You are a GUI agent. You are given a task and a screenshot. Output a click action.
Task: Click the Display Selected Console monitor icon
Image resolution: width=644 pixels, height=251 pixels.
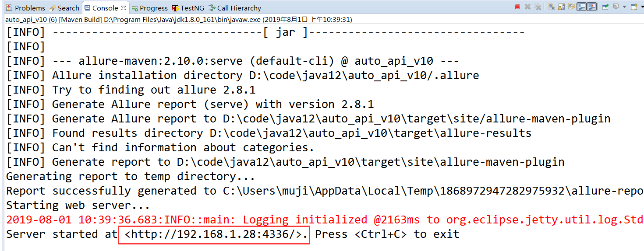coord(616,7)
